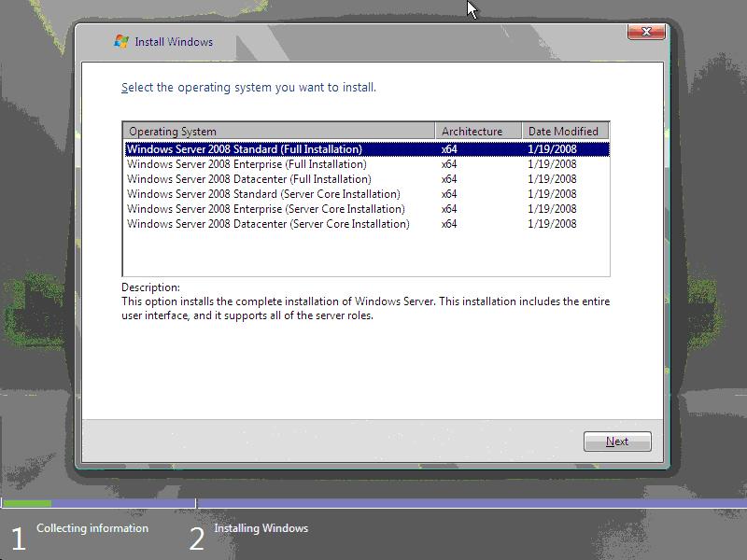Select Windows Server 2008 Datacenter (Full Installation)
This screenshot has height=560, width=747.
367,179
